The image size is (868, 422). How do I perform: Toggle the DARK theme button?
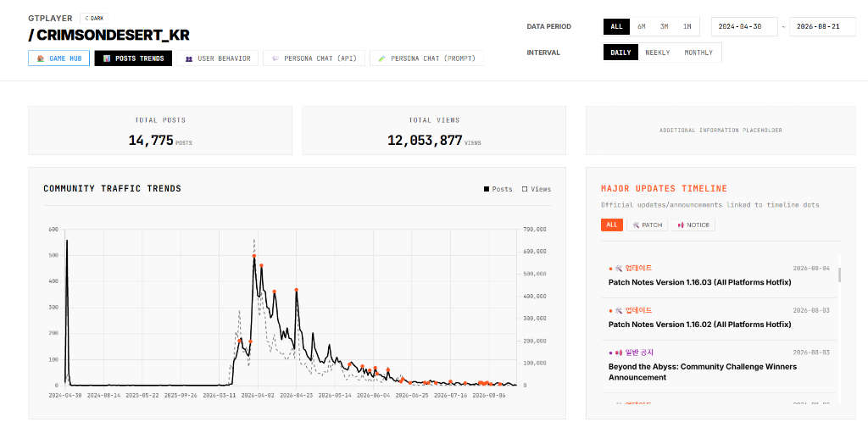click(94, 19)
